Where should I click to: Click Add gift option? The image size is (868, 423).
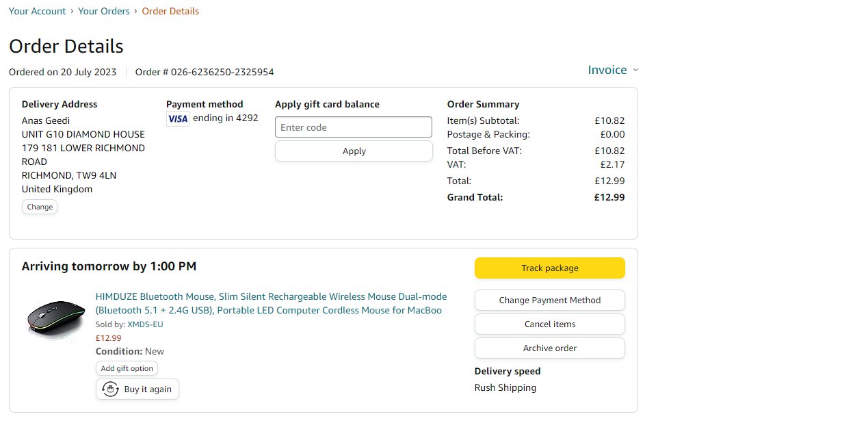click(127, 368)
